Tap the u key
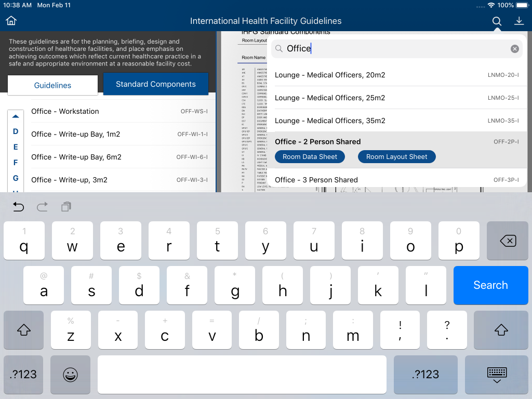This screenshot has width=532, height=399. pos(314,241)
